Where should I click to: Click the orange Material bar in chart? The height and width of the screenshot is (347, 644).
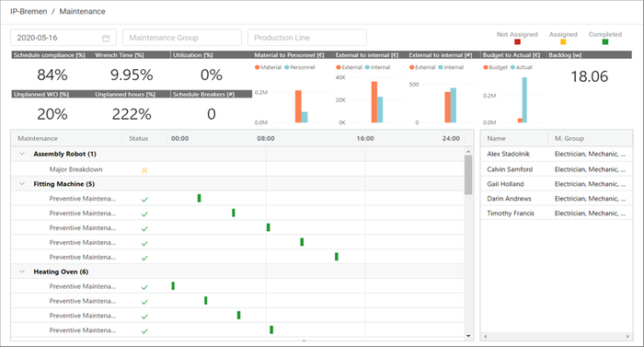point(298,107)
